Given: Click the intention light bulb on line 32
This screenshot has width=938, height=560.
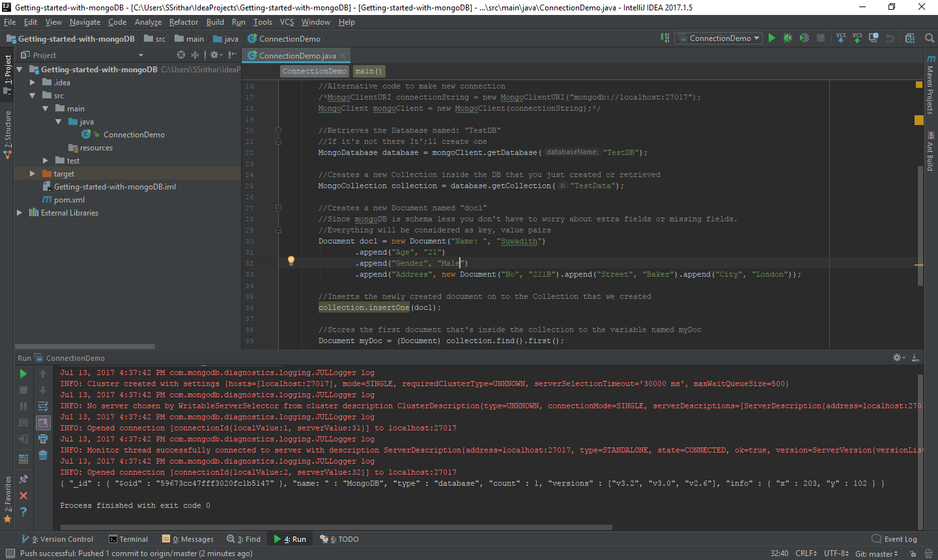Looking at the screenshot, I should pyautogui.click(x=291, y=260).
